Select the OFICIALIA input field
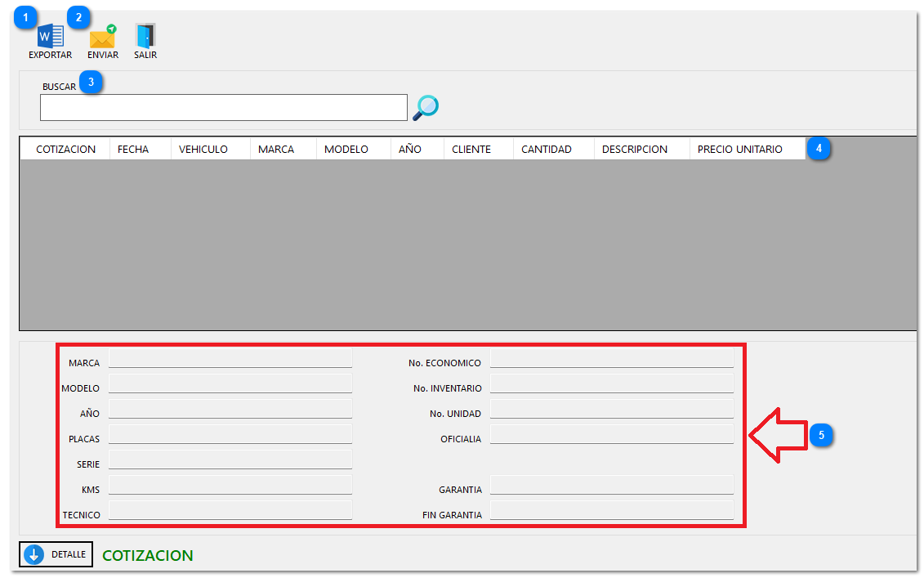This screenshot has width=924, height=578. click(611, 434)
